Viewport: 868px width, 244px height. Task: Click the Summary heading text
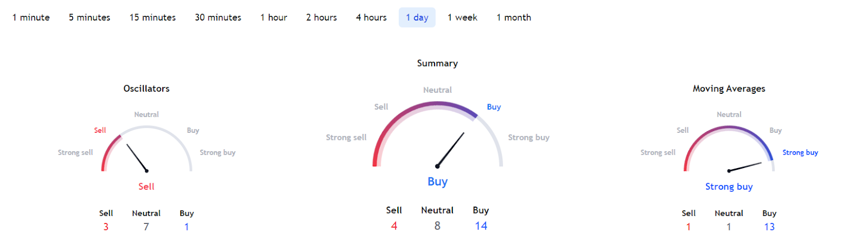tap(437, 63)
